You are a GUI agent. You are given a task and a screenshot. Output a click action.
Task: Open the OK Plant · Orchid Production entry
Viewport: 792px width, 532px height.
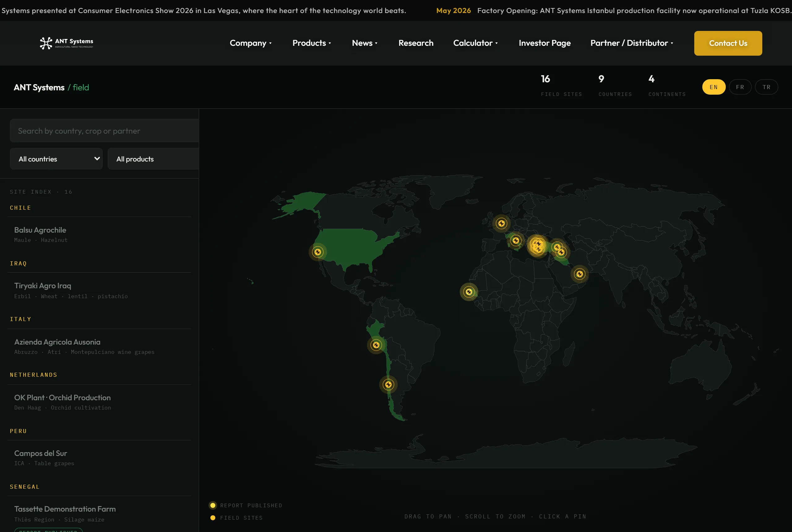pyautogui.click(x=99, y=402)
